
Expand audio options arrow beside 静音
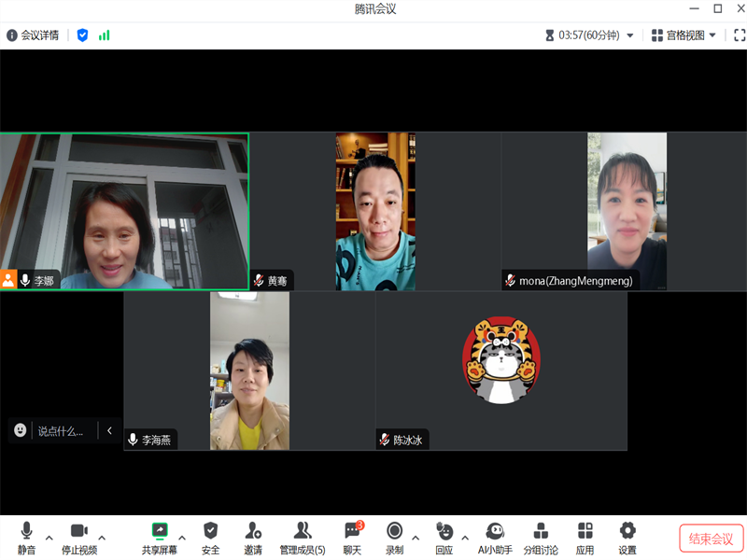click(x=49, y=538)
